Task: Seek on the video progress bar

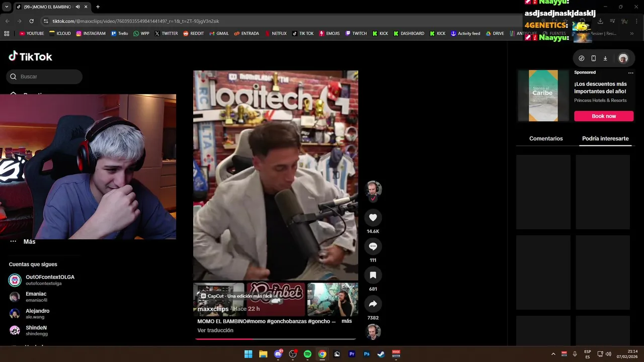Action: coord(276,339)
